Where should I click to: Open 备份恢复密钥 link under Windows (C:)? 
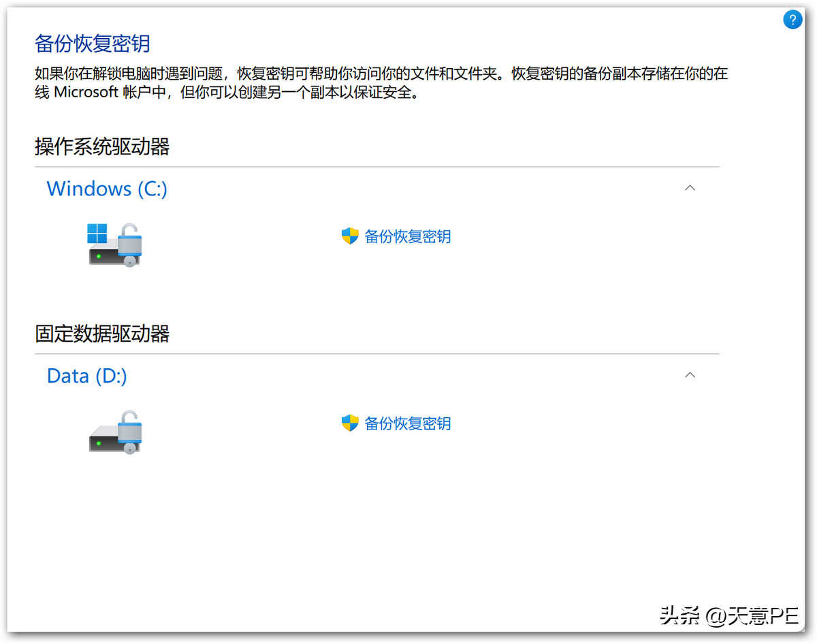407,237
